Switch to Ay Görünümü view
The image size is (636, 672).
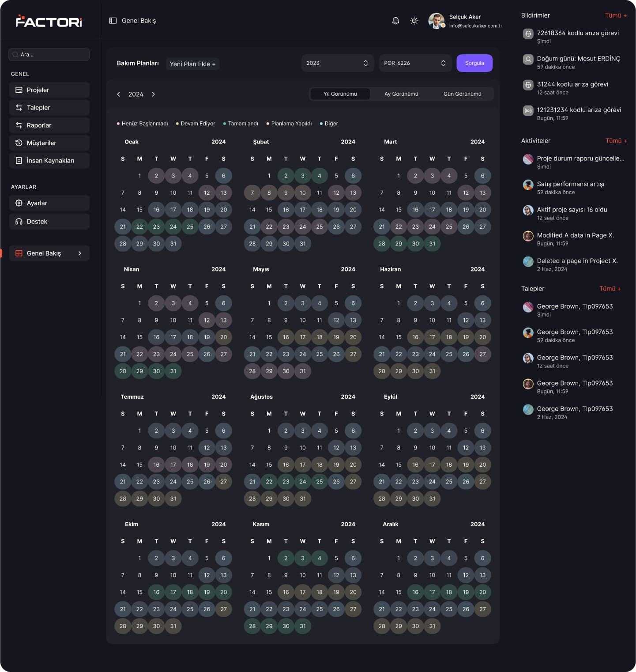(401, 94)
